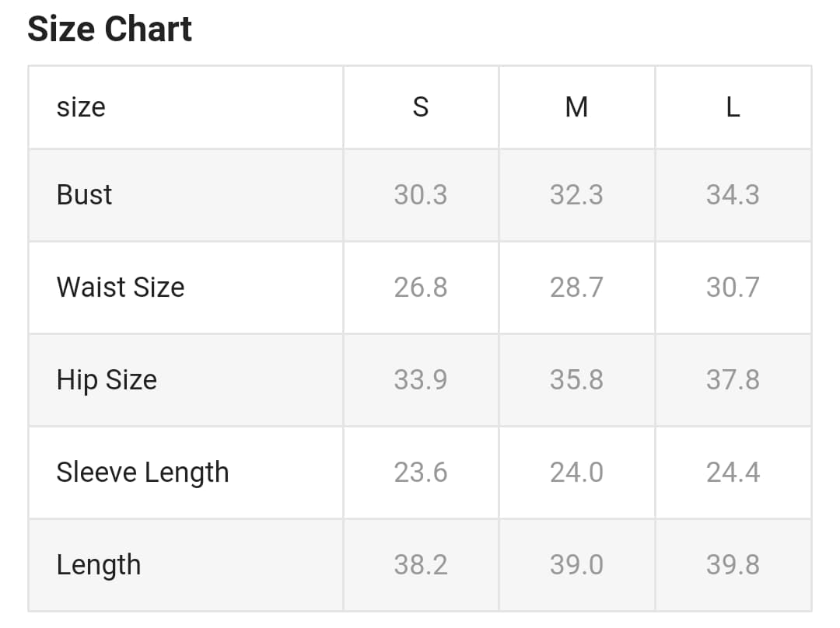Click Length value 39.8
The height and width of the screenshot is (628, 840).
tap(733, 564)
